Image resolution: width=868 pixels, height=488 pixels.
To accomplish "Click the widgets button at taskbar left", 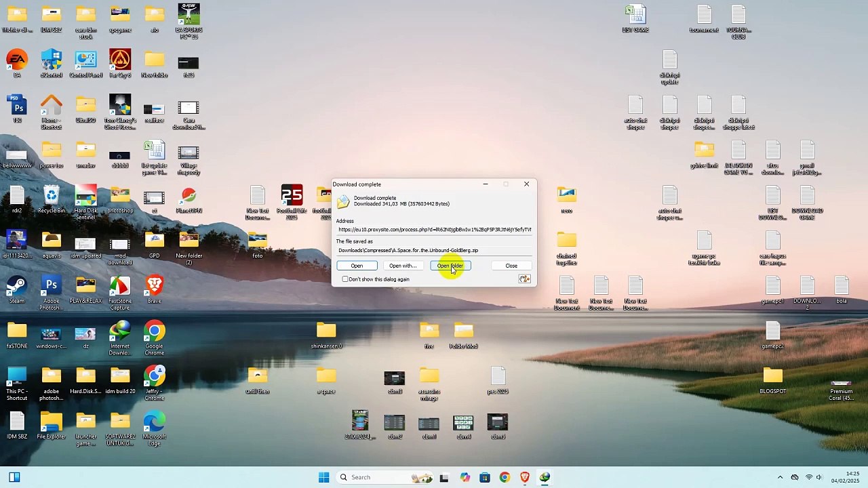I will click(x=14, y=477).
